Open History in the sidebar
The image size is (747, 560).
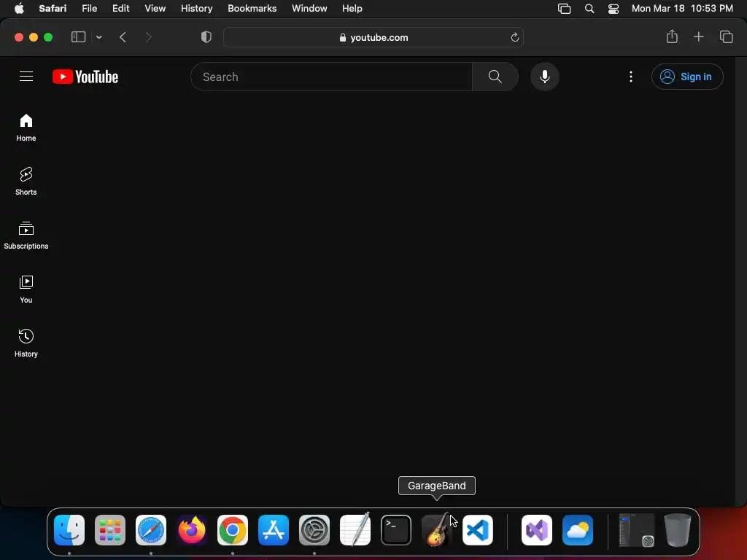coord(26,343)
